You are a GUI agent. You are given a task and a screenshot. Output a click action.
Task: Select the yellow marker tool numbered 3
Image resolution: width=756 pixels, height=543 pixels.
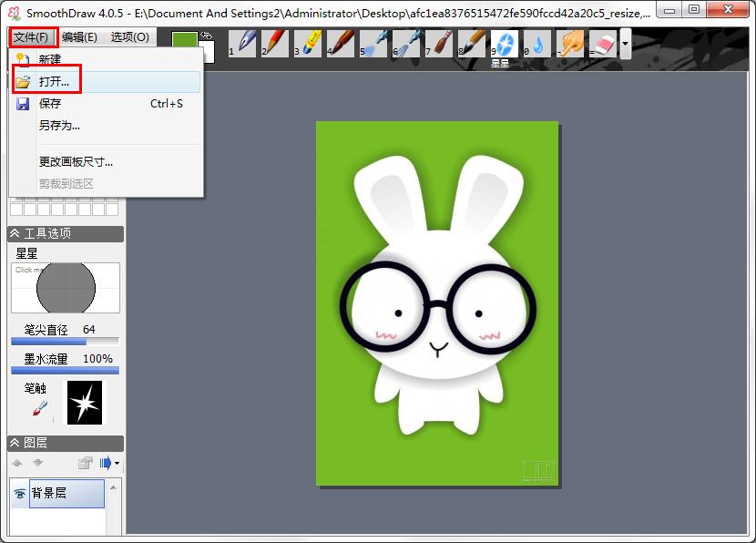(x=310, y=42)
